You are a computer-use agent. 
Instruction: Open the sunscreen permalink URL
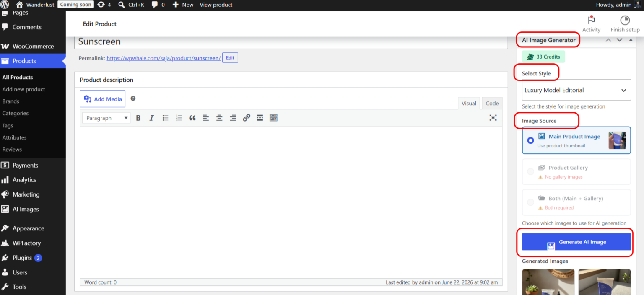click(164, 58)
